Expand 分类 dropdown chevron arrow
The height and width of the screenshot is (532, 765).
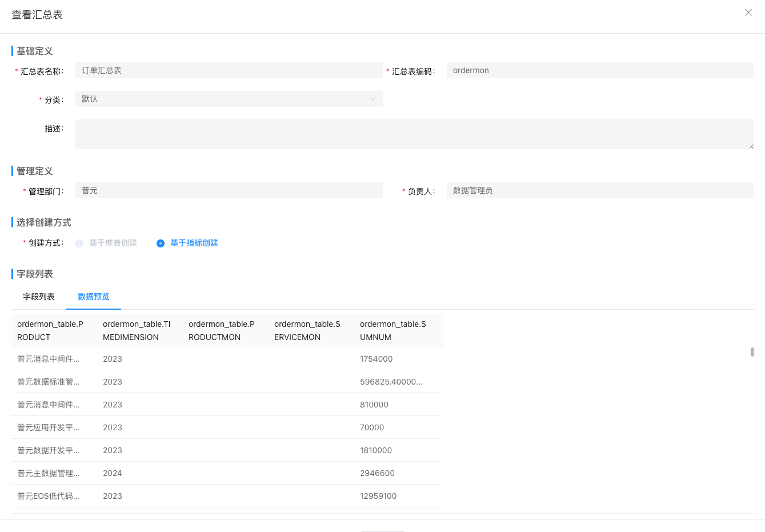[x=373, y=99]
